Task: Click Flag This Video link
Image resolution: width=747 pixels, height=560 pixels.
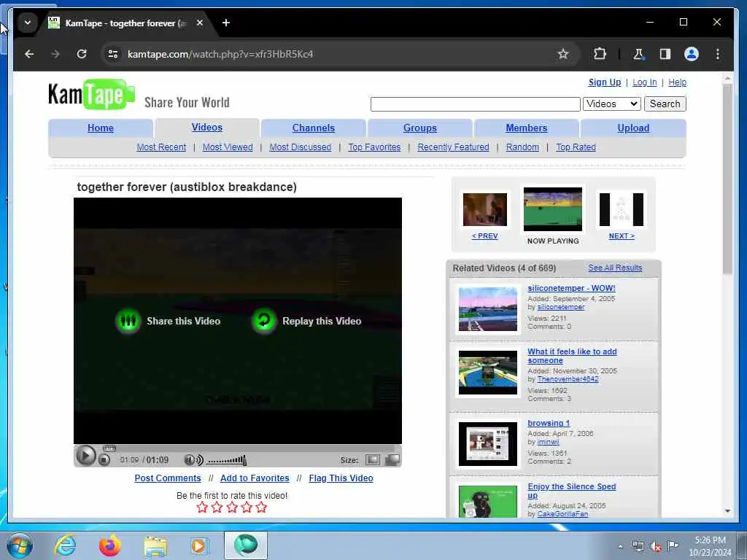Action: [341, 478]
